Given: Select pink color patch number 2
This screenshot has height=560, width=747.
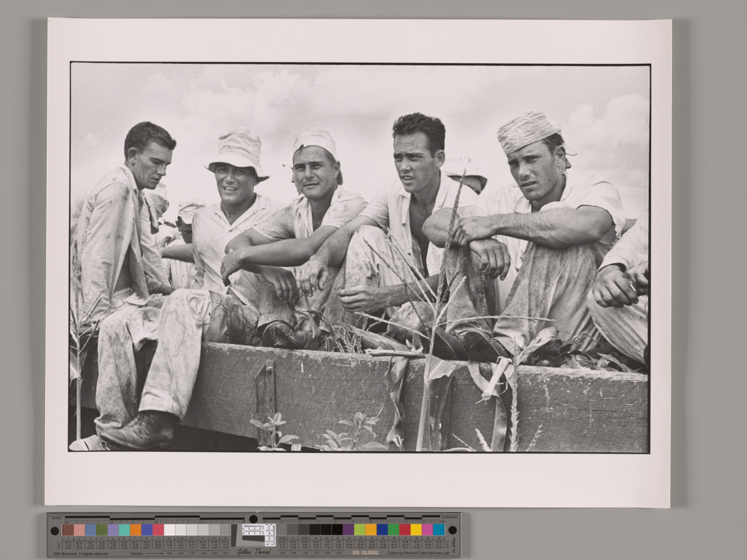Looking at the screenshot, I should pyautogui.click(x=80, y=530).
